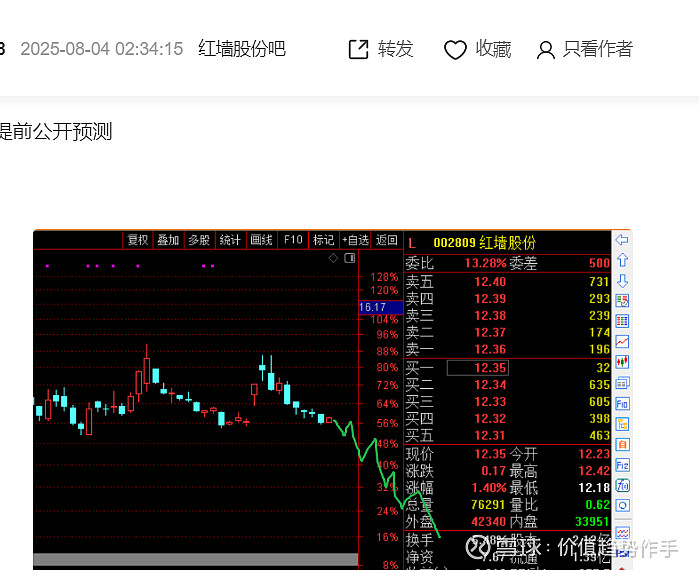The width and height of the screenshot is (699, 570).
Task: Click the diamond icon above the chart
Action: coord(333,258)
